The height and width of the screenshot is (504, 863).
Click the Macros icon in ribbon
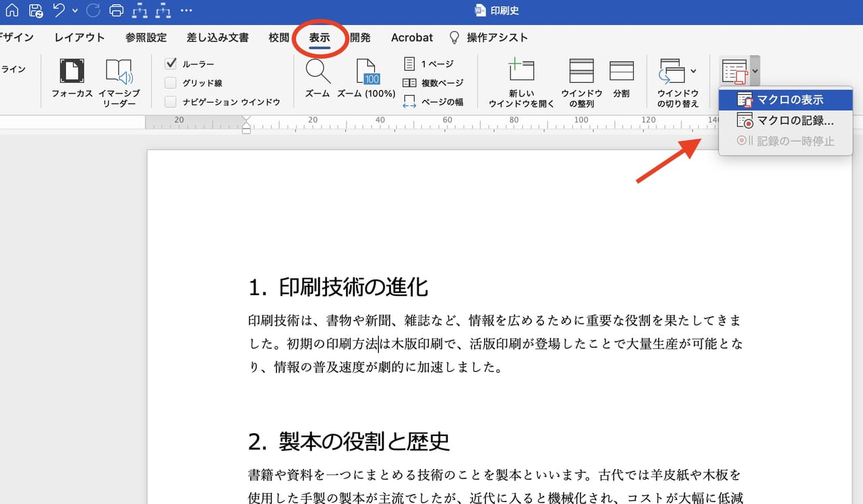tap(734, 71)
